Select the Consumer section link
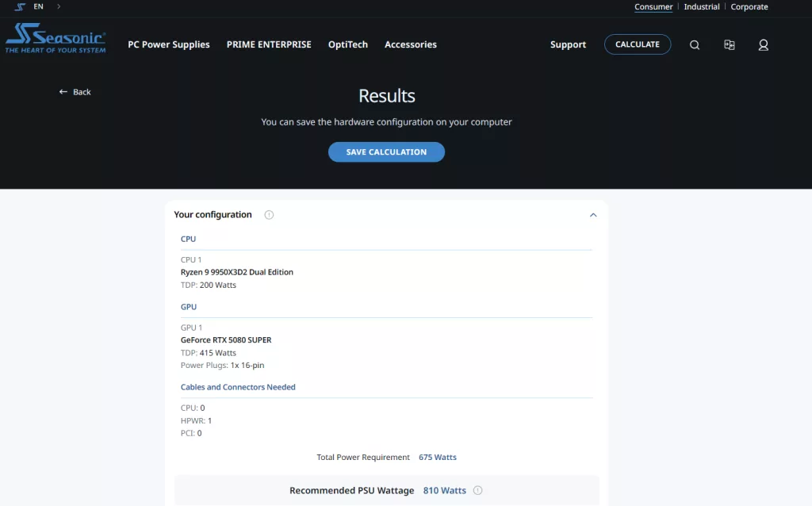Screen dimensions: 812x506 [x=653, y=6]
